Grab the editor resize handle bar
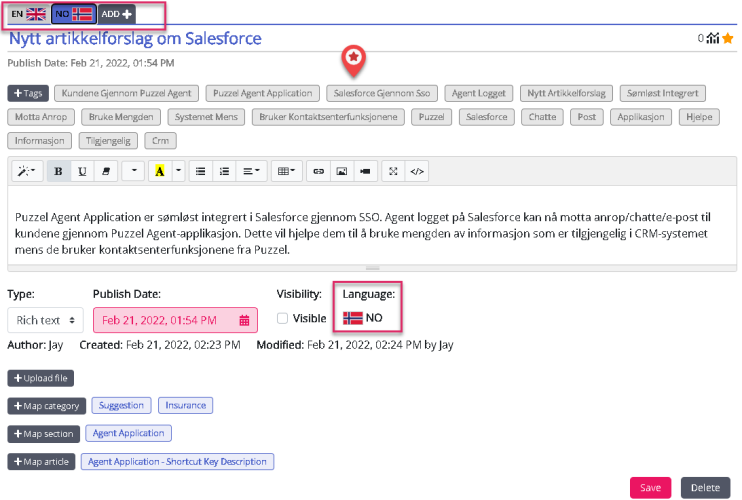This screenshot has width=742, height=500. 372,268
